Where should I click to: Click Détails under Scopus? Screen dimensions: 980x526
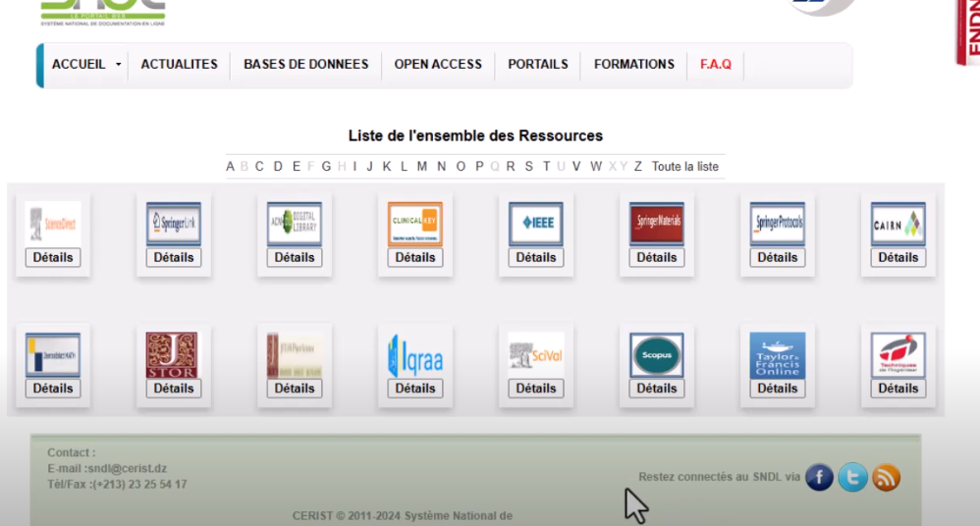656,388
